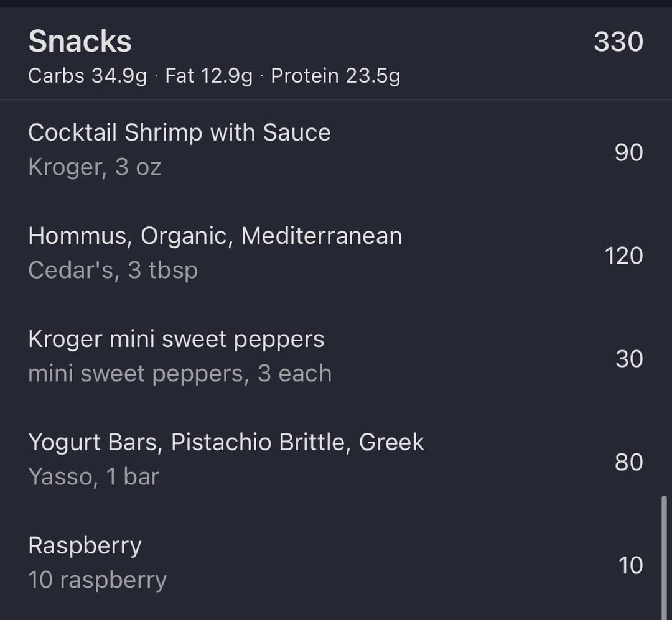Click the 80 calorie value for yogurt bar
672x620 pixels.
click(628, 462)
